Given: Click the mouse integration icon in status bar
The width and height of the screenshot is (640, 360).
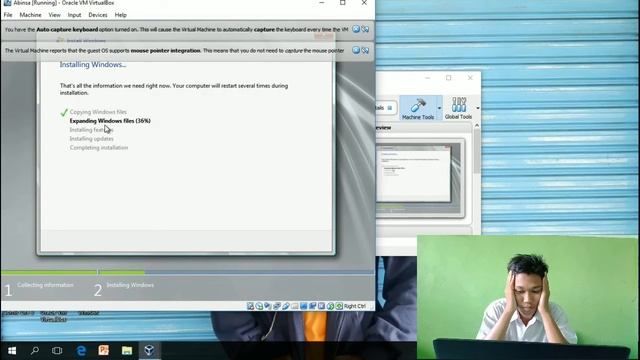Looking at the screenshot, I should point(330,306).
